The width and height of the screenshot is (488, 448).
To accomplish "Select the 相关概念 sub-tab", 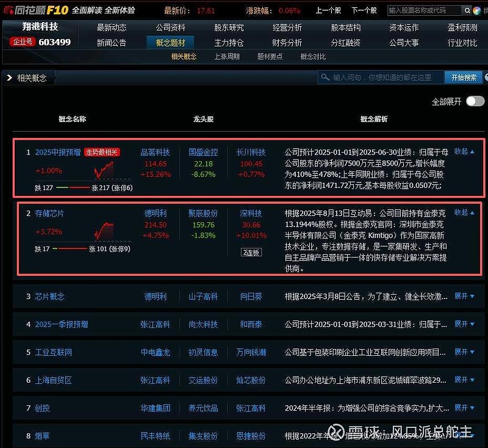I will 184,57.
